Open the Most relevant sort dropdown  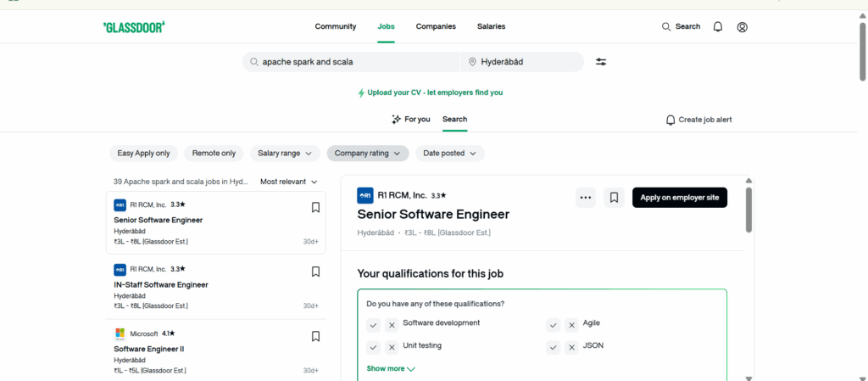tap(289, 182)
